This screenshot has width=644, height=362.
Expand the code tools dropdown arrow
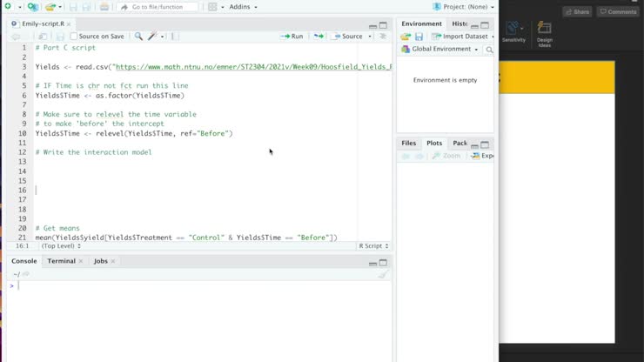tap(162, 37)
